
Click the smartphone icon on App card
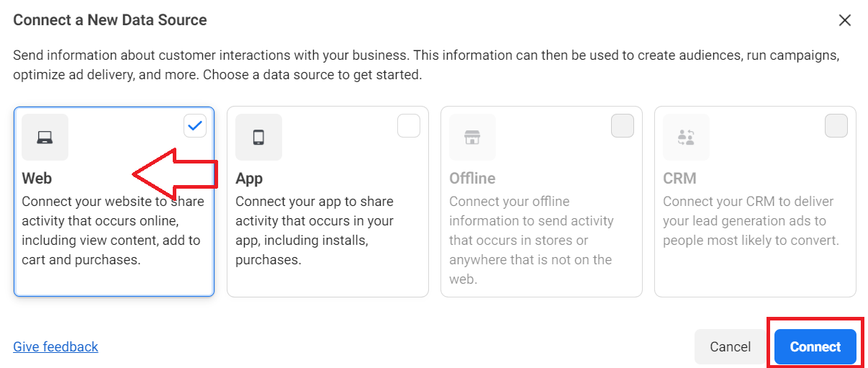258,137
